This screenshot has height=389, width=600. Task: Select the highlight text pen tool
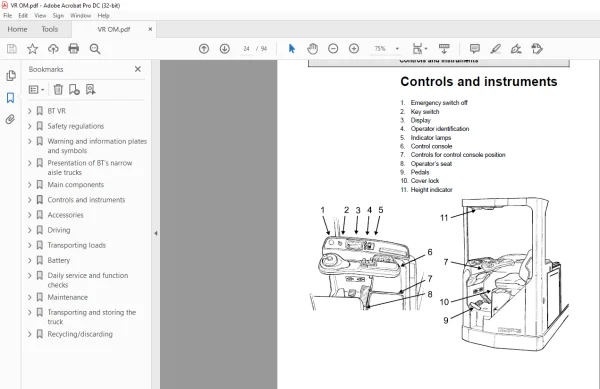[x=496, y=49]
